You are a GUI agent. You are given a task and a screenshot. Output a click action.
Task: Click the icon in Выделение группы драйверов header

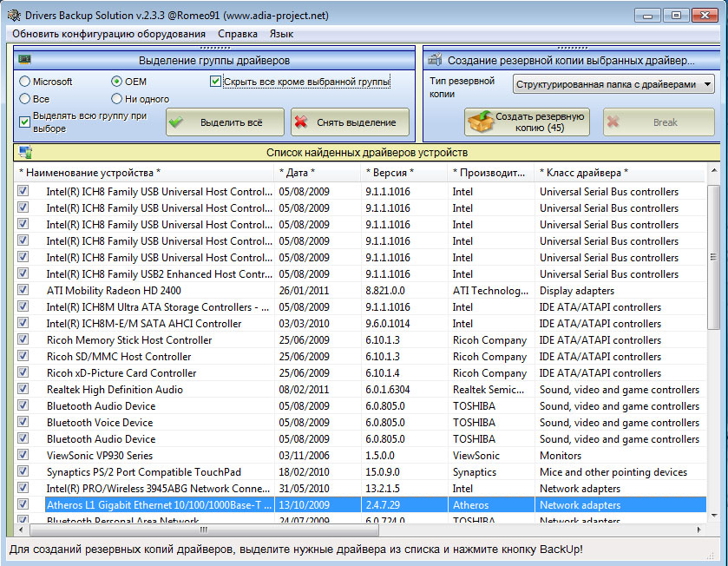point(24,60)
